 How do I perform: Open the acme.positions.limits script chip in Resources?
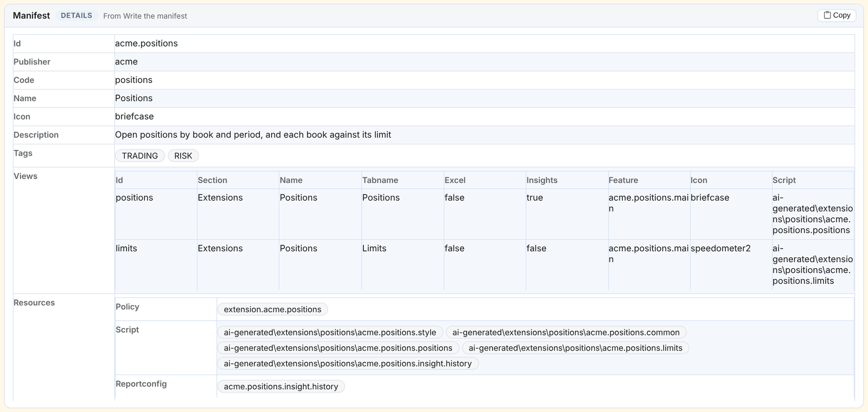pyautogui.click(x=576, y=348)
